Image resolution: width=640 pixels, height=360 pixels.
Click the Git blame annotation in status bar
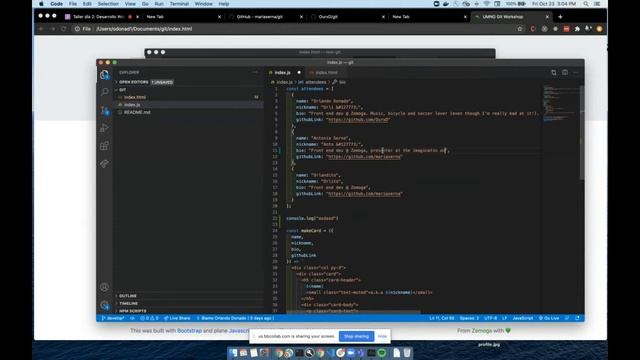click(235, 318)
